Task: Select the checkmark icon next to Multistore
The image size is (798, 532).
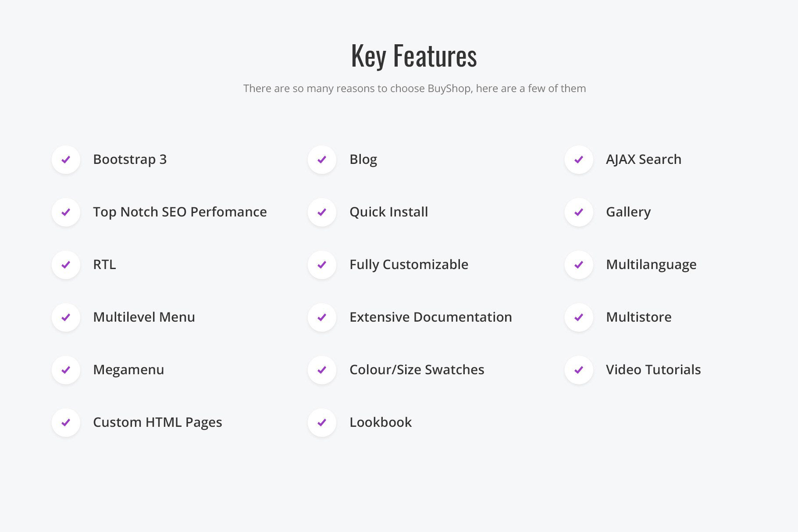Action: coord(579,317)
